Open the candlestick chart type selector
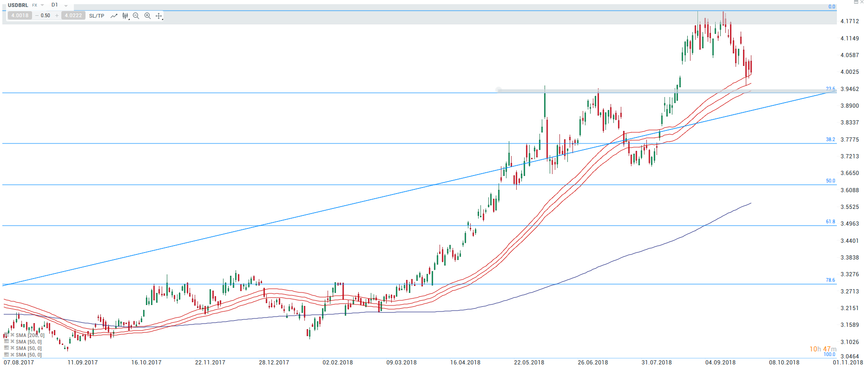 (x=125, y=16)
